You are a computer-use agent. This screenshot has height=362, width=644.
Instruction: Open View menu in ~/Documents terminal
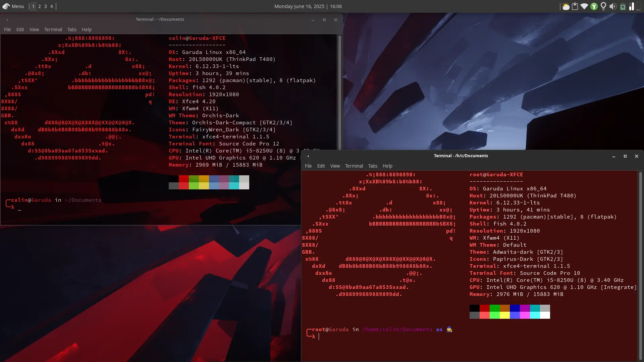point(34,29)
